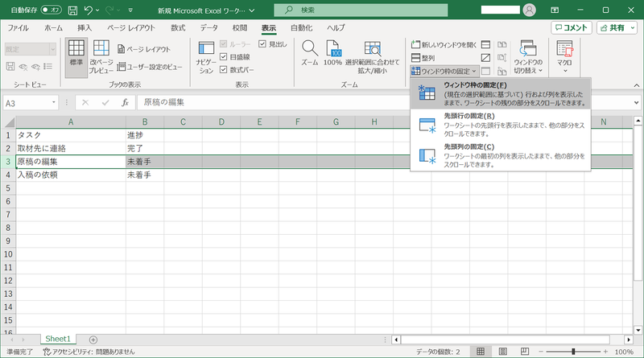Click アクセシビリティ status text
Image resolution: width=644 pixels, height=358 pixels.
[x=89, y=352]
